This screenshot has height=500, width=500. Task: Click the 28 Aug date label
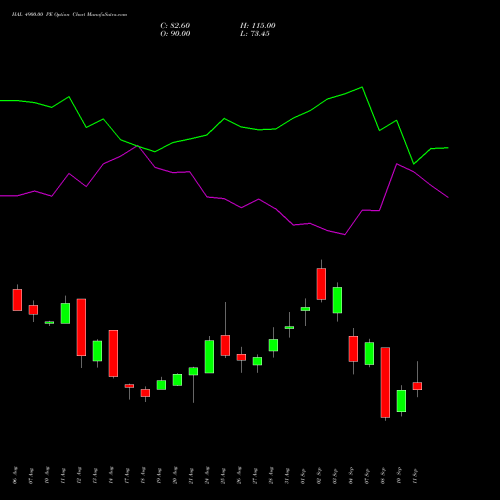(x=271, y=475)
